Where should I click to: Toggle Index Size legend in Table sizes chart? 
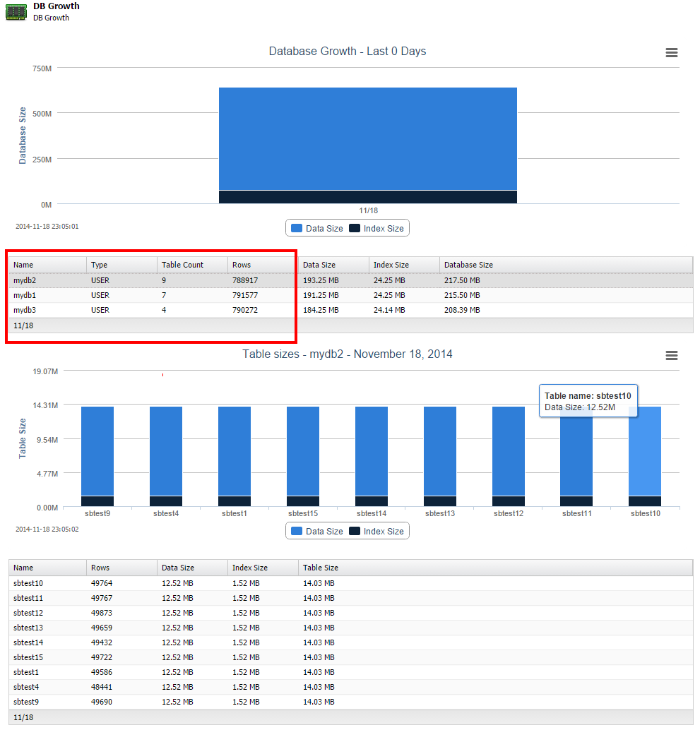(377, 531)
